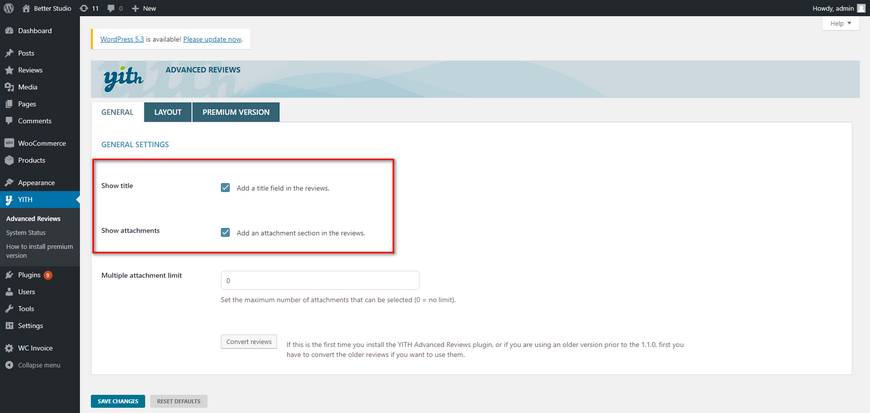Open the WooCommerce menu label
This screenshot has width=870, height=413.
42,143
